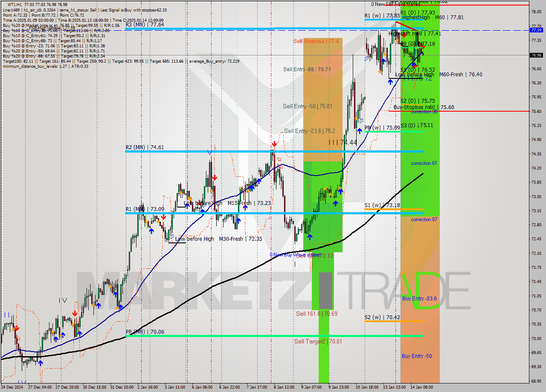Select the '| | | 74.44' wave label

pyautogui.click(x=343, y=142)
